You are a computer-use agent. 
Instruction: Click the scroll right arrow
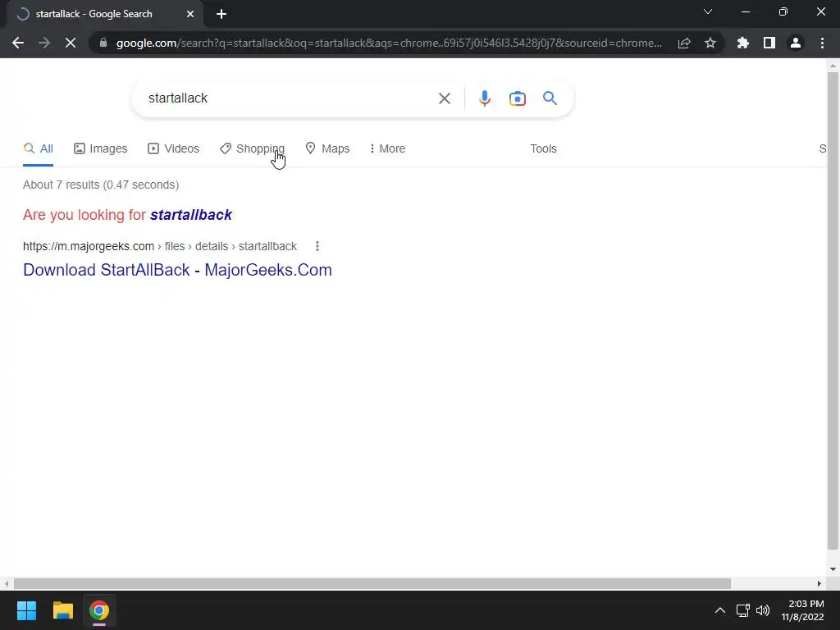(819, 583)
